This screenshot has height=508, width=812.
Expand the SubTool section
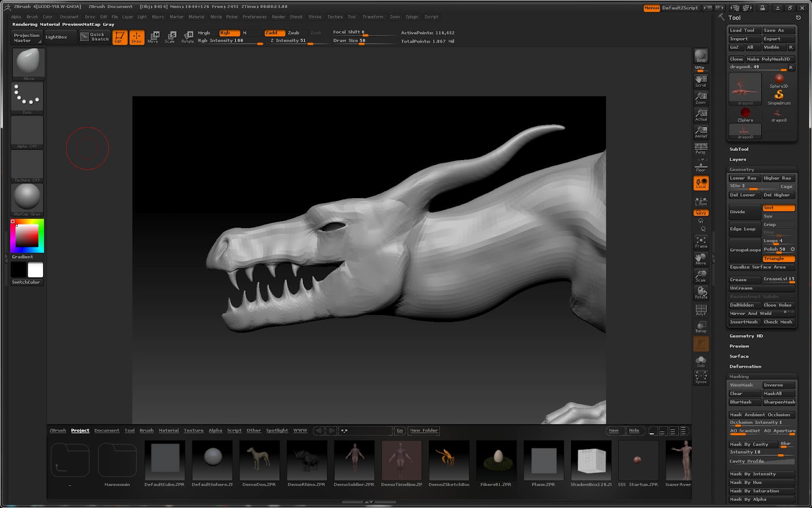pyautogui.click(x=739, y=149)
